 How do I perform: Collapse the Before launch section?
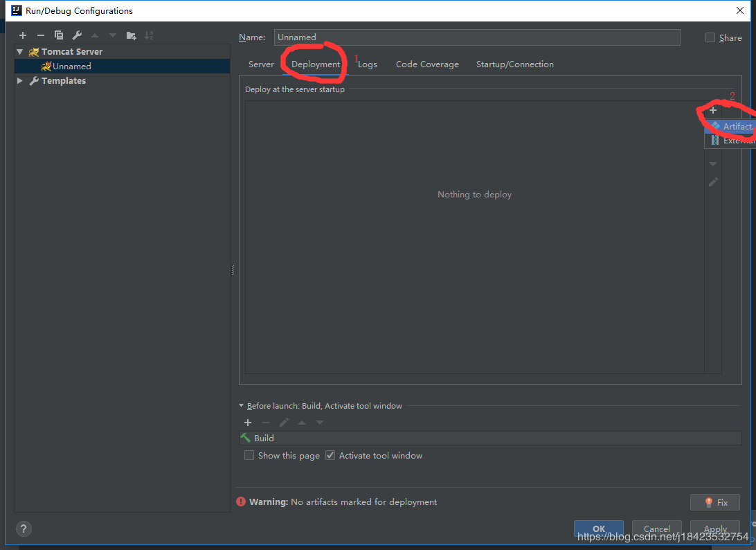point(242,406)
